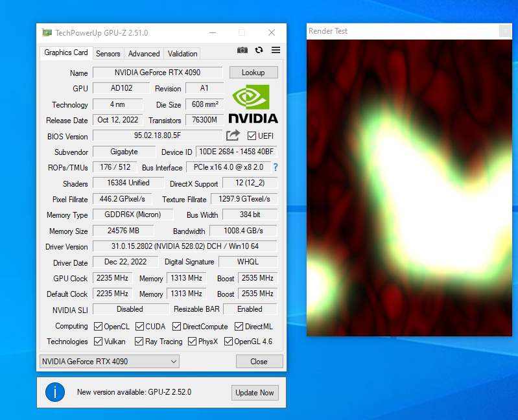Click the Driver Version field
The image size is (518, 420).
tap(185, 246)
